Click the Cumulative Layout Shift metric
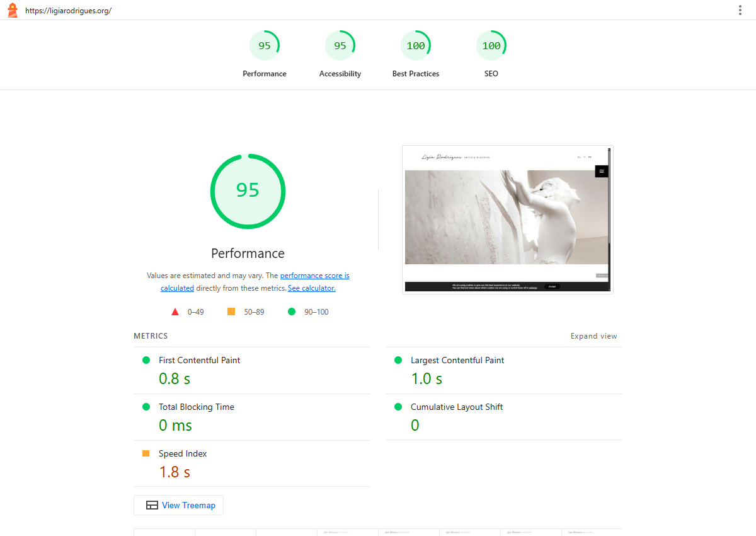The width and height of the screenshot is (756, 536). coord(504,417)
